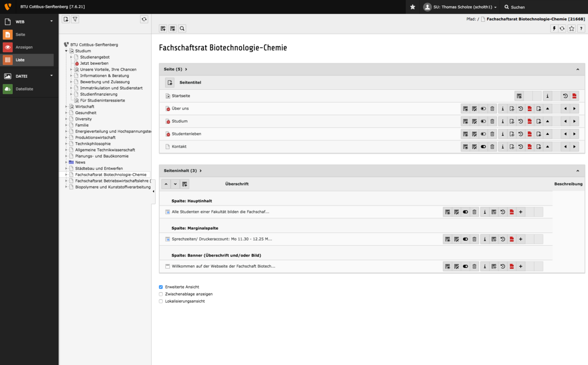
Task: Enable 'Zwischenablage anzeigen' checkbox
Action: [x=161, y=294]
